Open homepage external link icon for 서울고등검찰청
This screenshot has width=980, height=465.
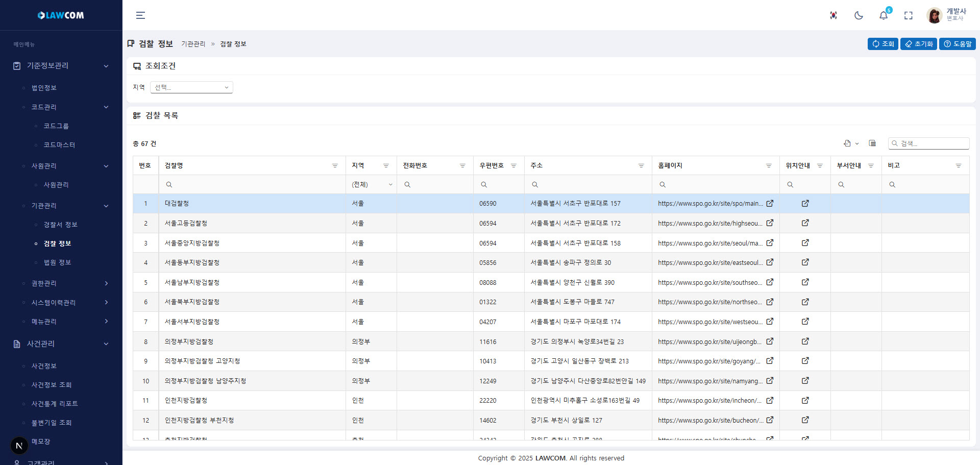(770, 223)
